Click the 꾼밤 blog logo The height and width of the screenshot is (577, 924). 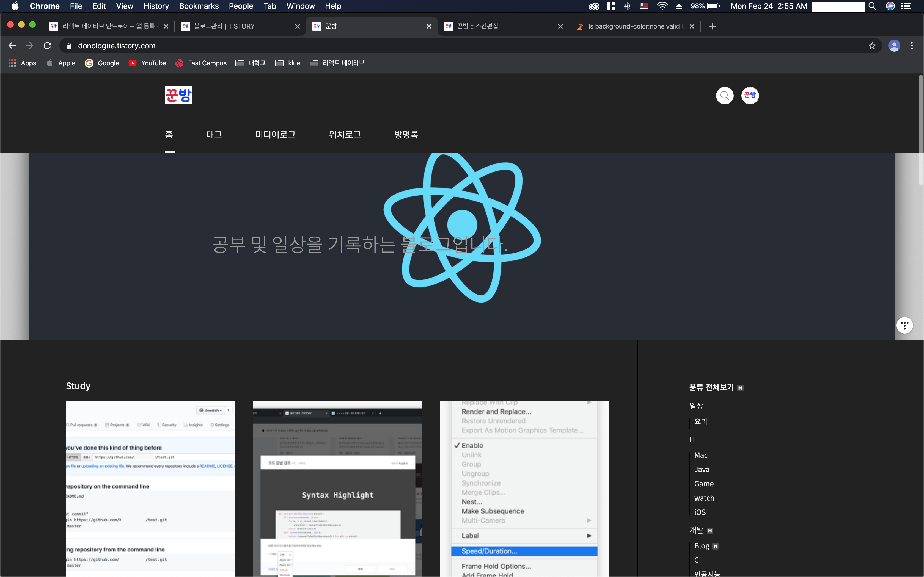coord(178,95)
